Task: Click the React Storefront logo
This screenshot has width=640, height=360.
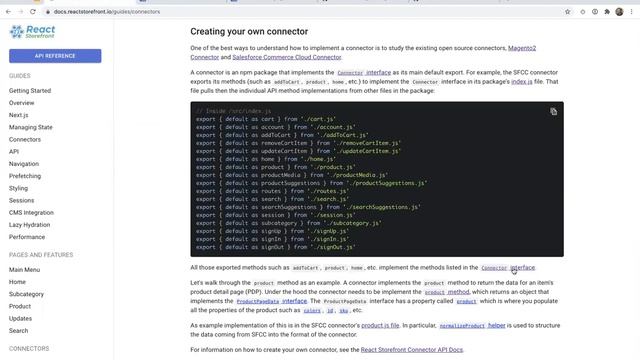Action: [32, 31]
